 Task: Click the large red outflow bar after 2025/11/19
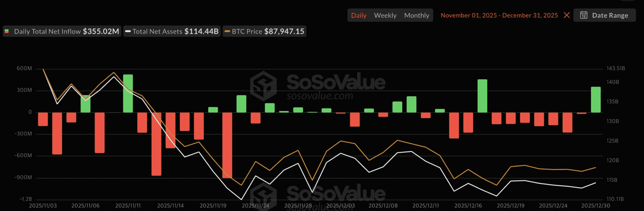click(227, 145)
